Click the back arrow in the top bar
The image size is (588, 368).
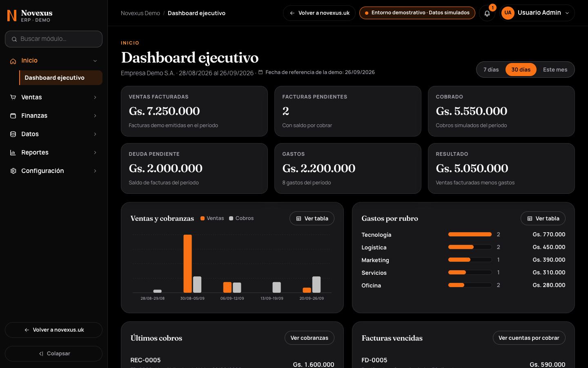292,13
